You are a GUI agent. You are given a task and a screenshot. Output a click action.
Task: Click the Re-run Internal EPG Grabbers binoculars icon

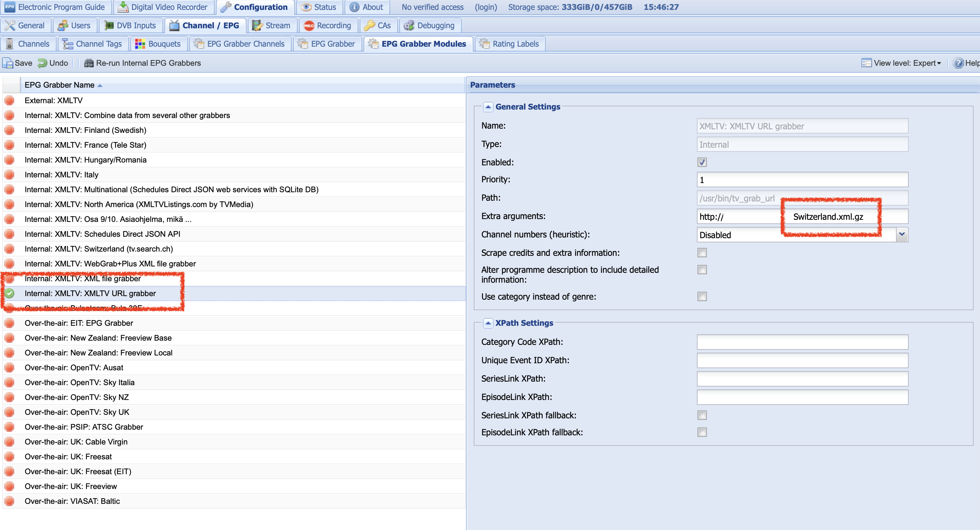89,63
